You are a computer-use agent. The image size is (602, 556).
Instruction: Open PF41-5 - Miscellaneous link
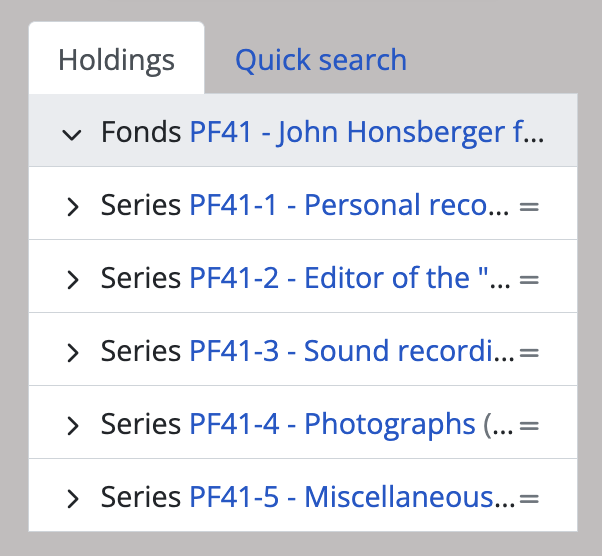(350, 497)
